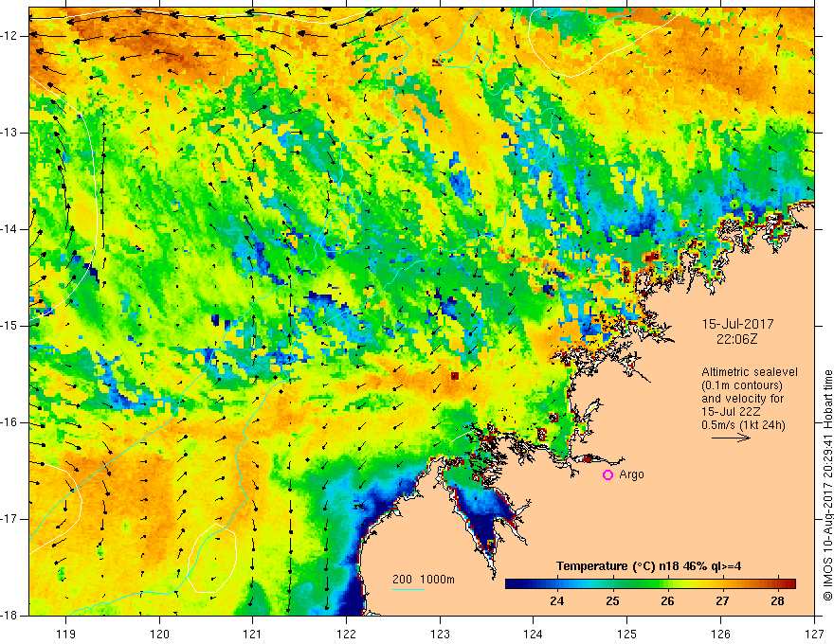Click longitude axis label 121

click(253, 634)
